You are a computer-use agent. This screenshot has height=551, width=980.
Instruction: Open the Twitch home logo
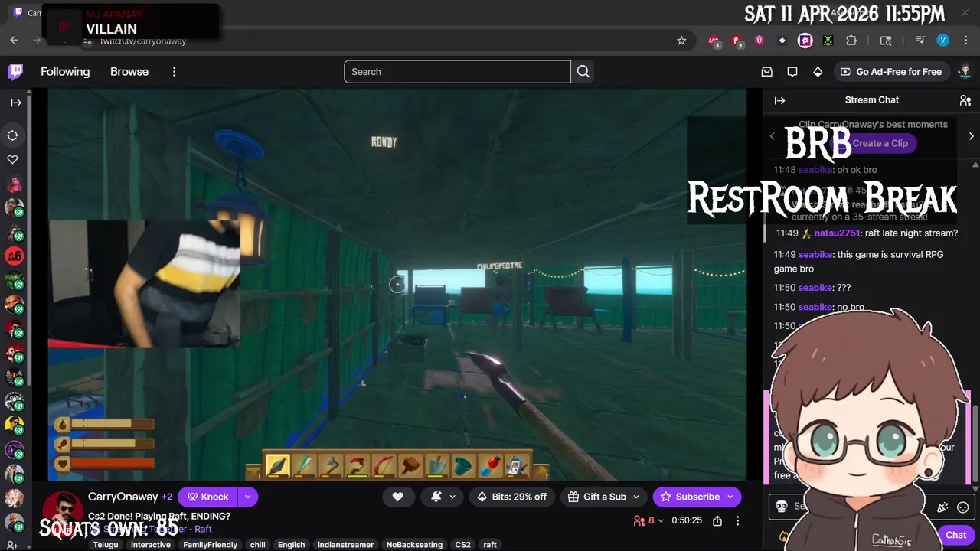click(x=15, y=72)
